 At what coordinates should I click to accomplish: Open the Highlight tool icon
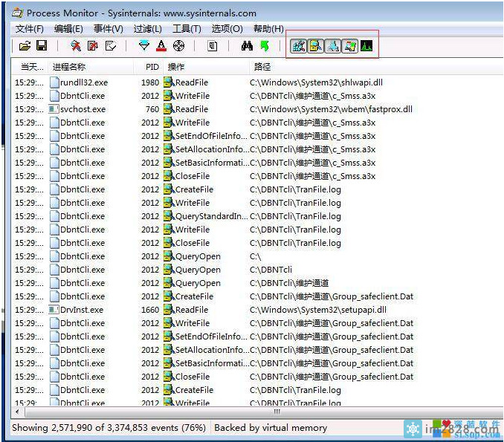[161, 46]
